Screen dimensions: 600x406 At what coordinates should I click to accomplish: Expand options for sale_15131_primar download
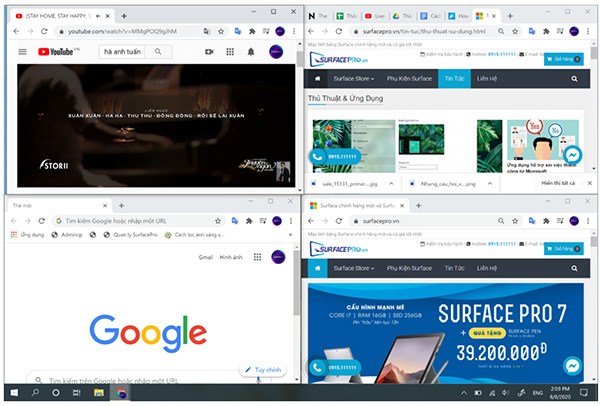(x=391, y=184)
